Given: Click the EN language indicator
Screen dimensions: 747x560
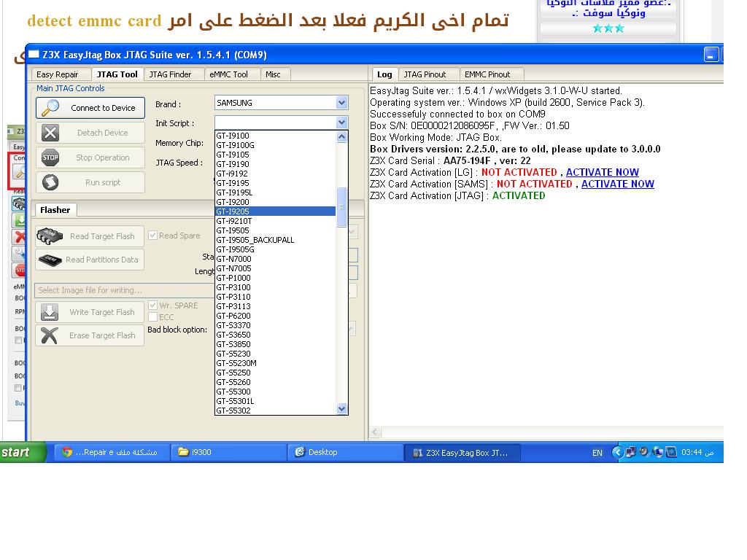Looking at the screenshot, I should point(597,453).
